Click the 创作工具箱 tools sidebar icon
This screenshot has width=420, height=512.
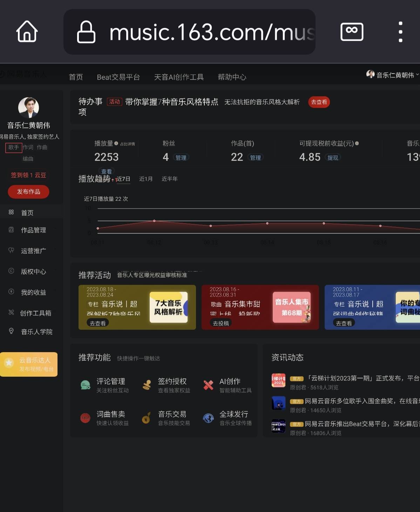coord(11,313)
